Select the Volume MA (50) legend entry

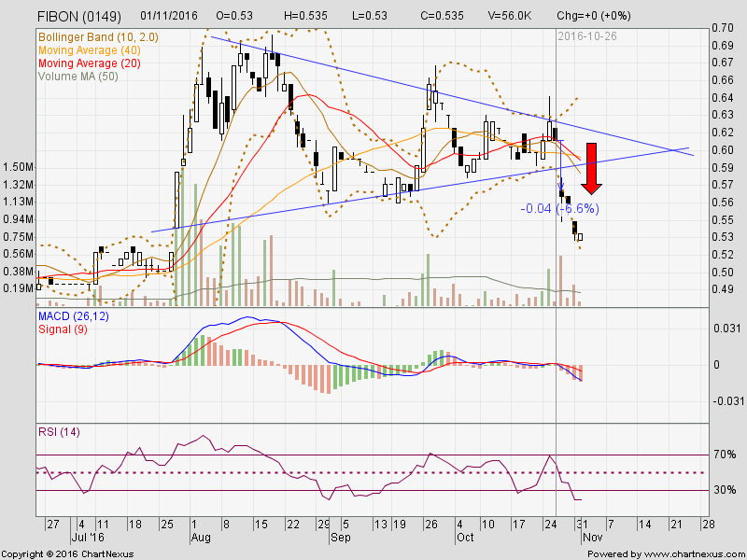tap(77, 76)
